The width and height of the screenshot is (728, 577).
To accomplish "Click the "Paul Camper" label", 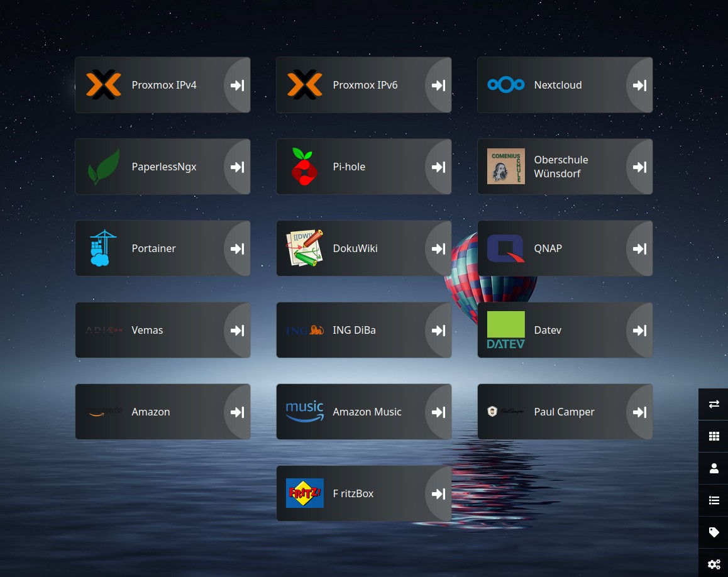I will [x=564, y=412].
